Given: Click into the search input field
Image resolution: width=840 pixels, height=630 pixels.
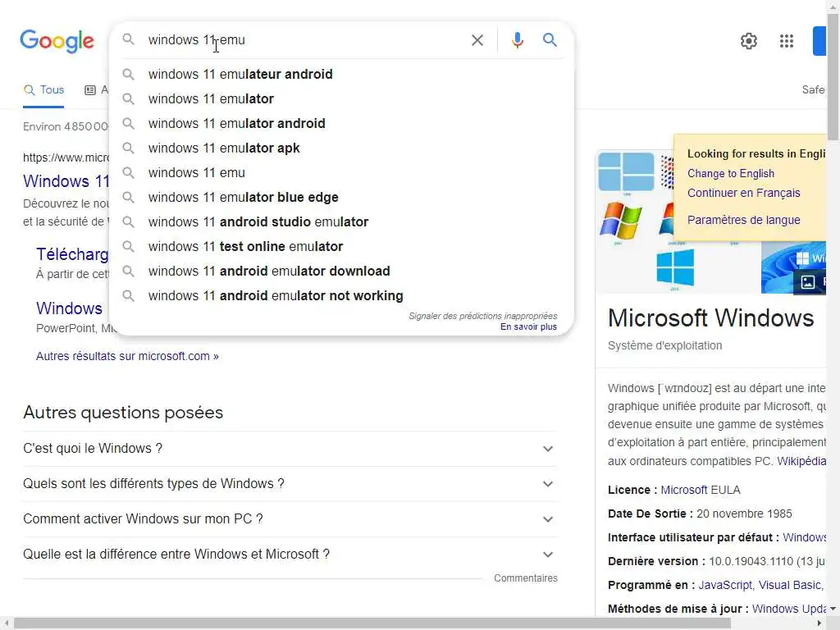Looking at the screenshot, I should [x=303, y=40].
